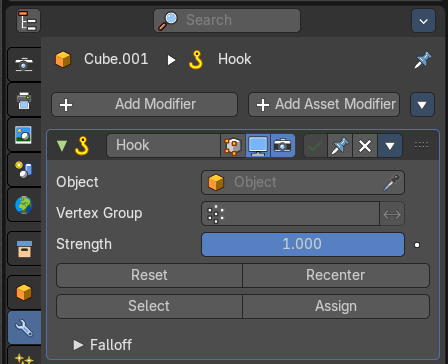Toggle the invert Vertex Group arrows

coord(392,214)
